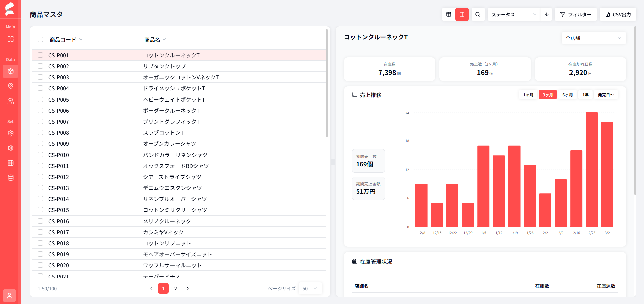
Task: Open the 全店舗 store selector
Action: tap(593, 38)
